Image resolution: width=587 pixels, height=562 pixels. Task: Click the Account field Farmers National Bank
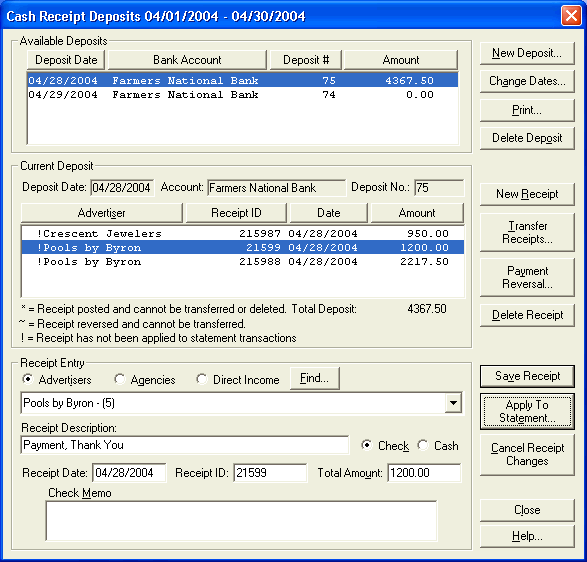click(x=277, y=187)
